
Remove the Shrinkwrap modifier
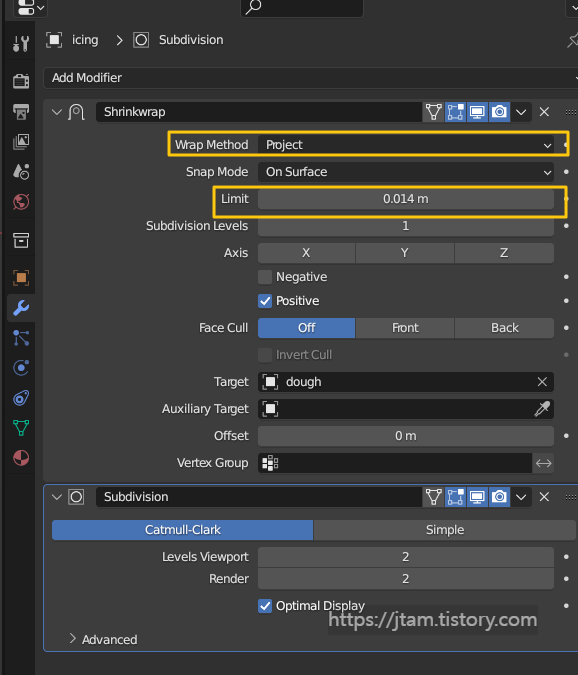click(544, 112)
